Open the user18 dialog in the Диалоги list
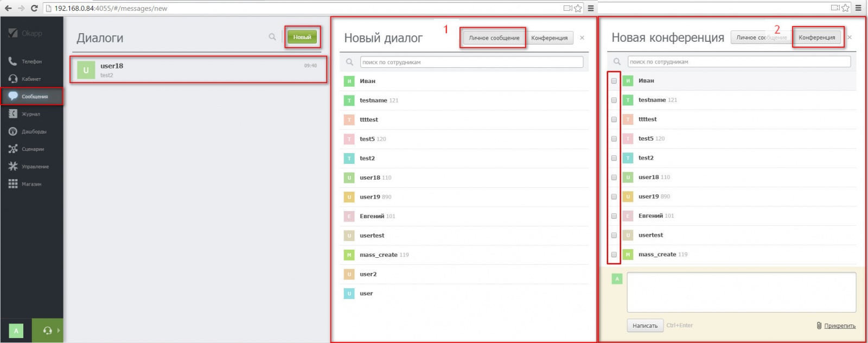The image size is (868, 343). (198, 70)
